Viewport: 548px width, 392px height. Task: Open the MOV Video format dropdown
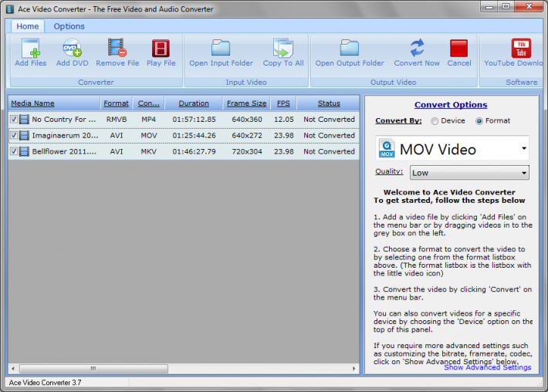click(x=452, y=149)
